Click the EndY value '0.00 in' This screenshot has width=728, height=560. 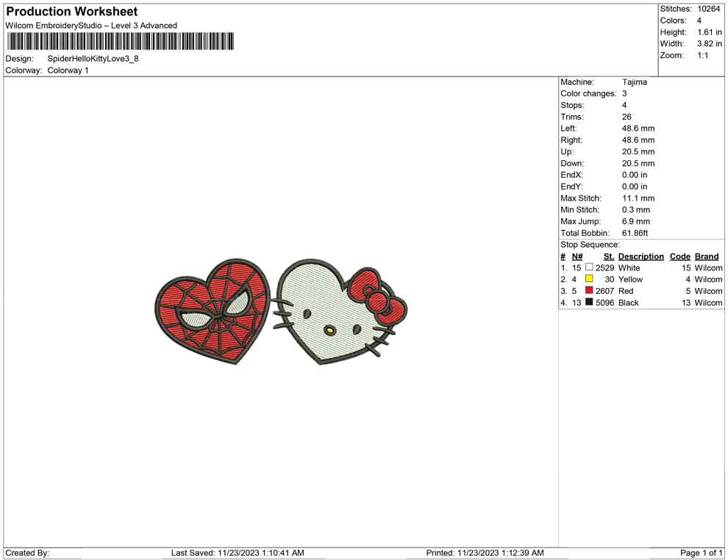point(635,187)
